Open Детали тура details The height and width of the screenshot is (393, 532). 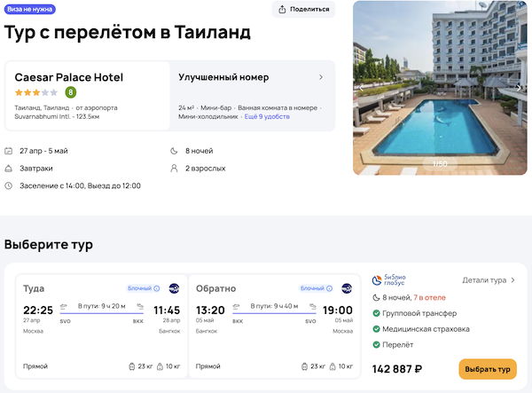[x=489, y=280]
